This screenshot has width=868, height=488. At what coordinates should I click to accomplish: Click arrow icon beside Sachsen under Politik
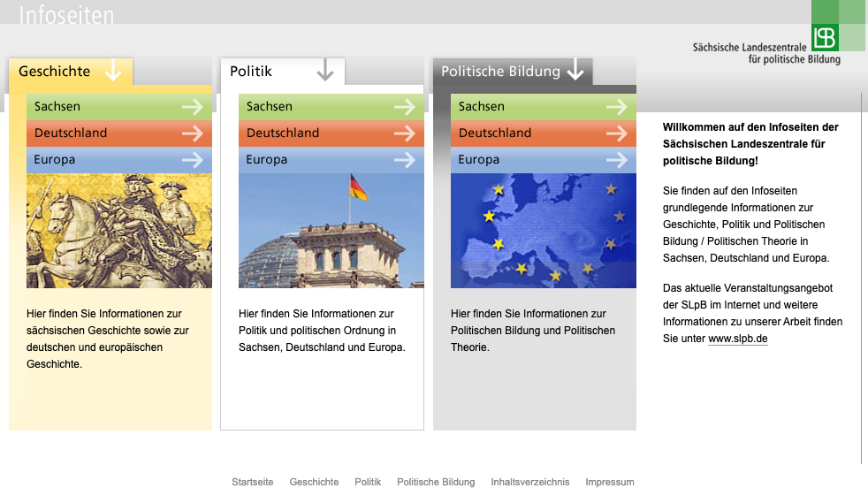click(405, 107)
